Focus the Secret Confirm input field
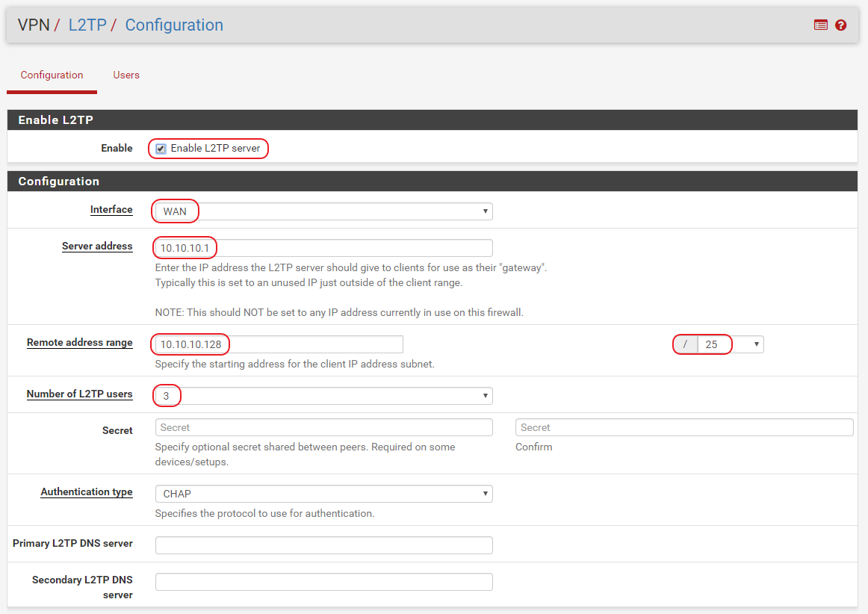The height and width of the screenshot is (614, 868). tap(684, 427)
